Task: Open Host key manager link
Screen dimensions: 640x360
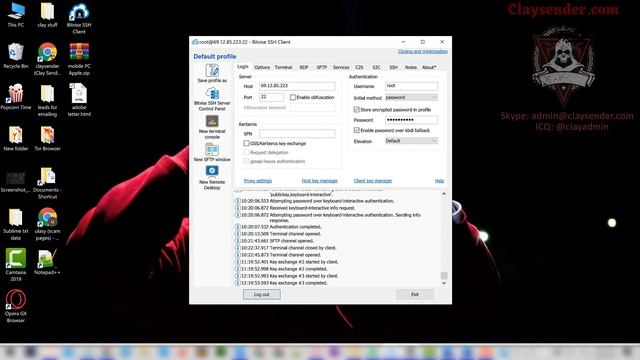Action: click(320, 181)
